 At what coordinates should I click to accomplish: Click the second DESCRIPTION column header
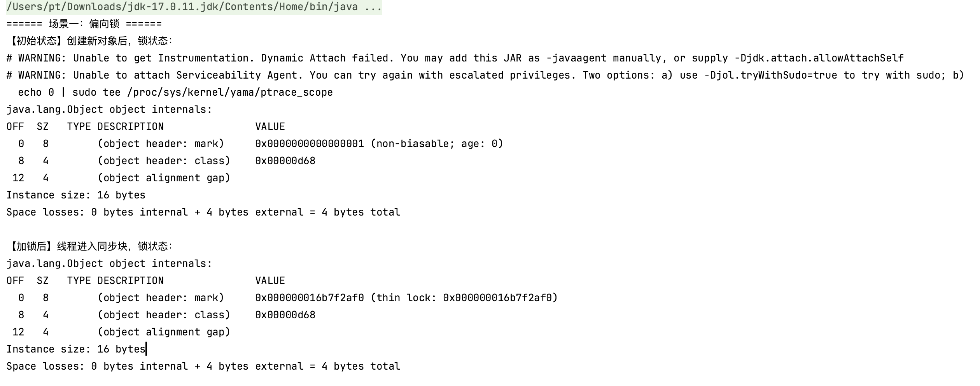[131, 281]
